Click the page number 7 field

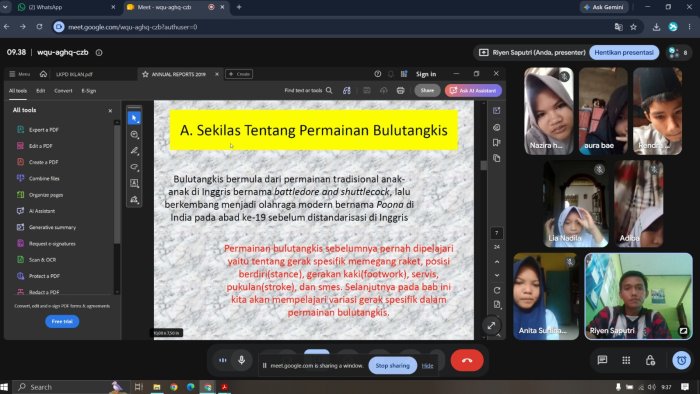pyautogui.click(x=496, y=233)
